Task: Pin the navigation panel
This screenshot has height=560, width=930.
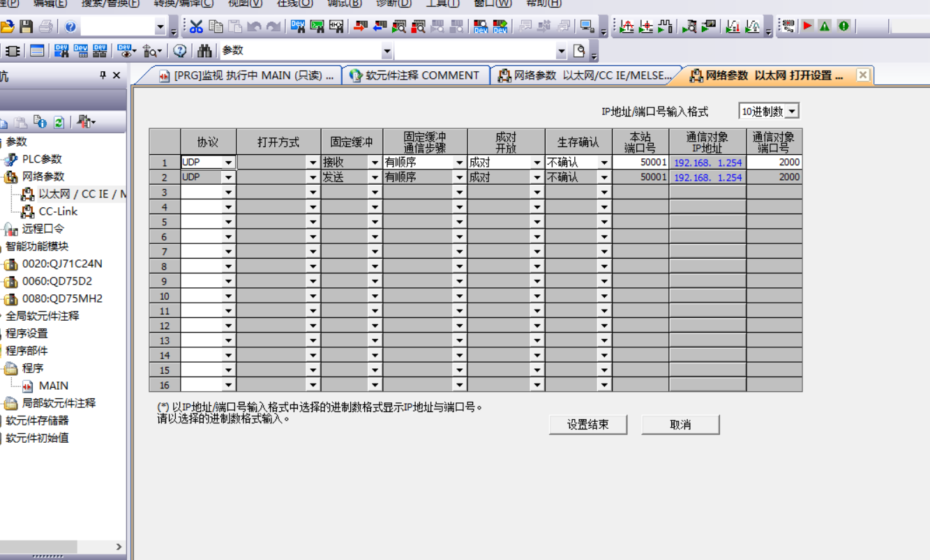Action: [x=103, y=75]
